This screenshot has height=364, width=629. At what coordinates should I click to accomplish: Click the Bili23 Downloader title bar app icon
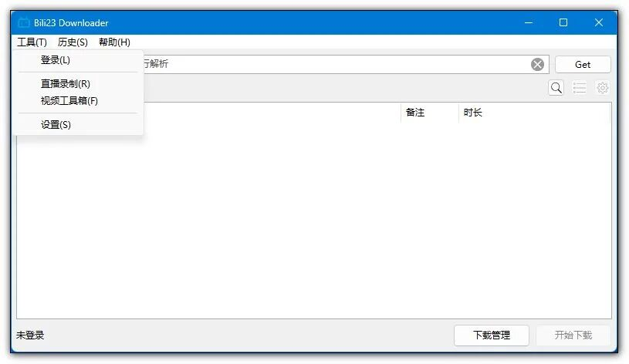(24, 22)
